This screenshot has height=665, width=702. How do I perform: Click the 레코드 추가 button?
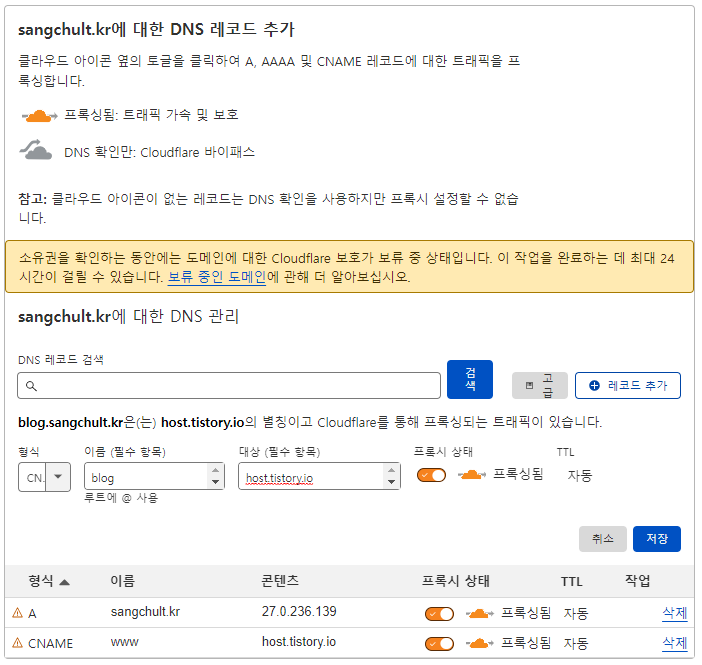628,386
